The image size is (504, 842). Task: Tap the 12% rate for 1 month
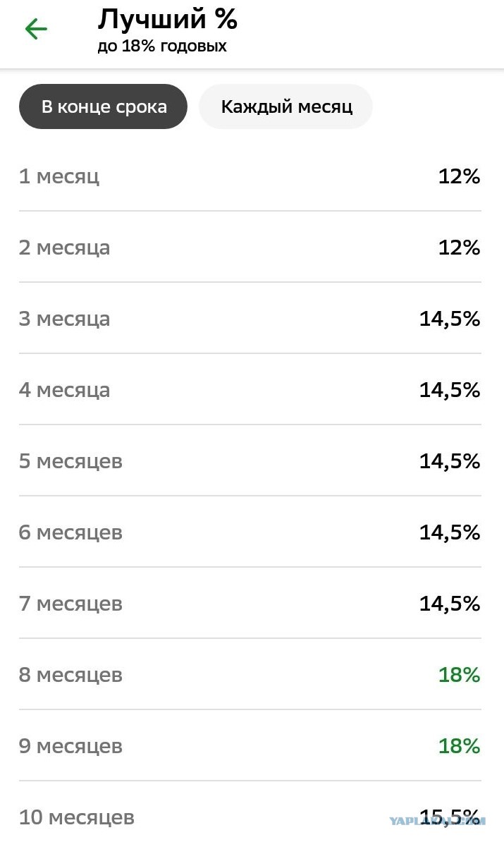pos(459,176)
